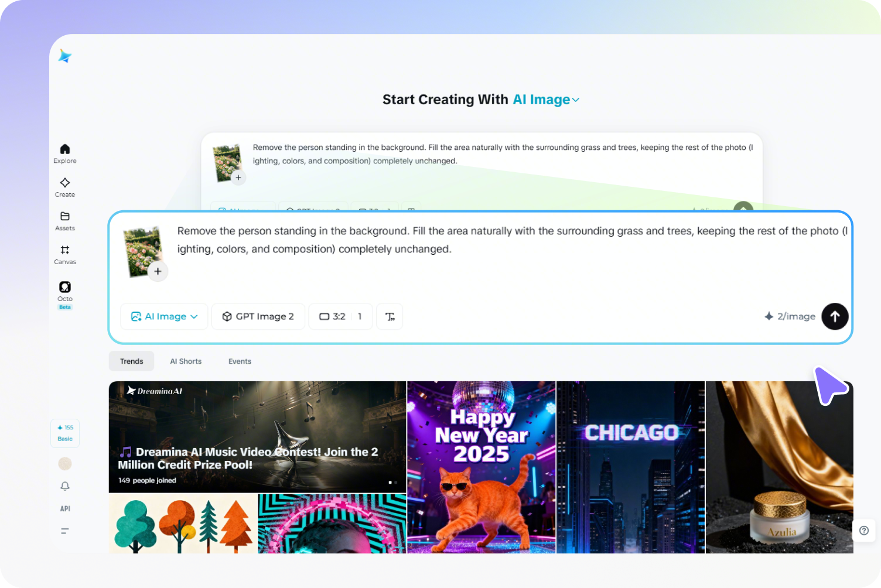Switch to the Trends tab
This screenshot has height=588, width=881.
[x=131, y=361]
